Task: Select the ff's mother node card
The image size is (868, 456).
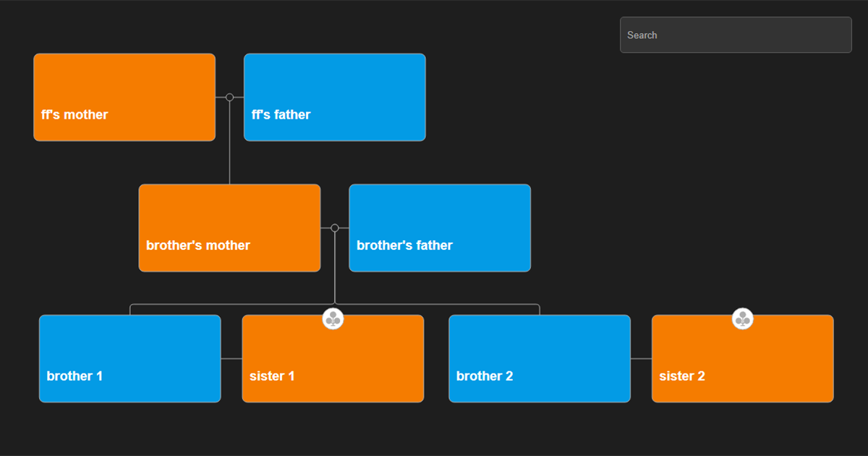Action: (124, 96)
